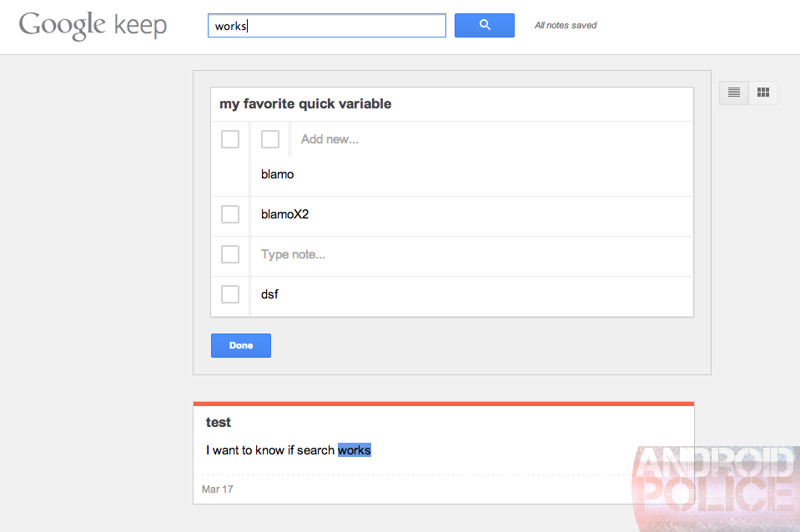
Task: Click the Mar 17 date label
Action: [x=217, y=489]
